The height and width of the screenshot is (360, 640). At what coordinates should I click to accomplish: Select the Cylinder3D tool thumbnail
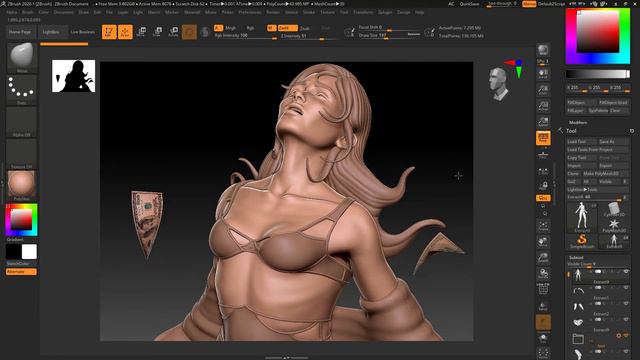[613, 210]
